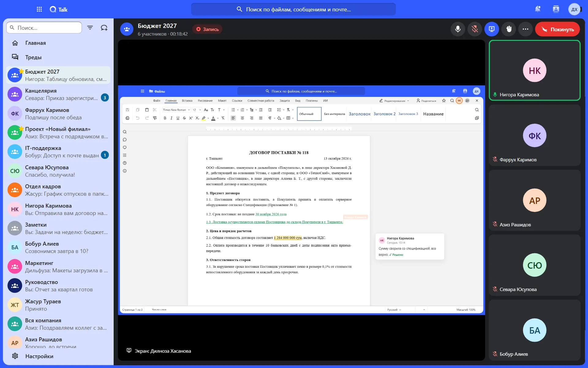This screenshot has height=368, width=588.
Task: Open the contacts icon in top bar
Action: [556, 9]
